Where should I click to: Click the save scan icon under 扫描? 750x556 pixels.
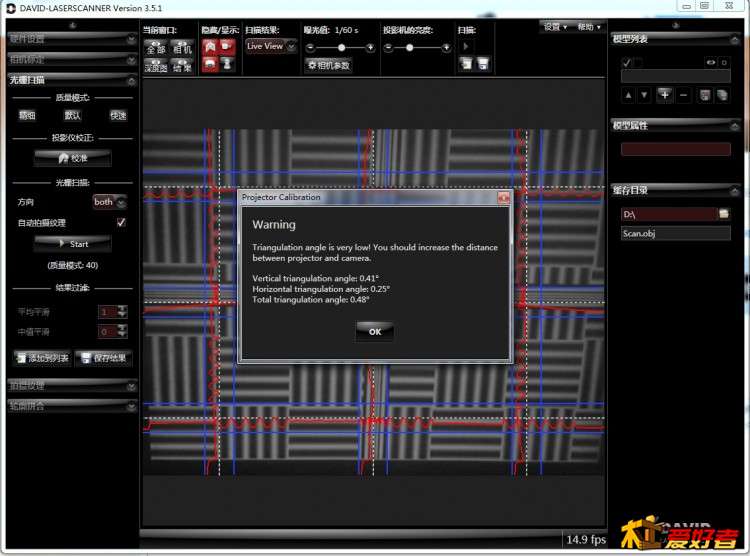click(483, 64)
